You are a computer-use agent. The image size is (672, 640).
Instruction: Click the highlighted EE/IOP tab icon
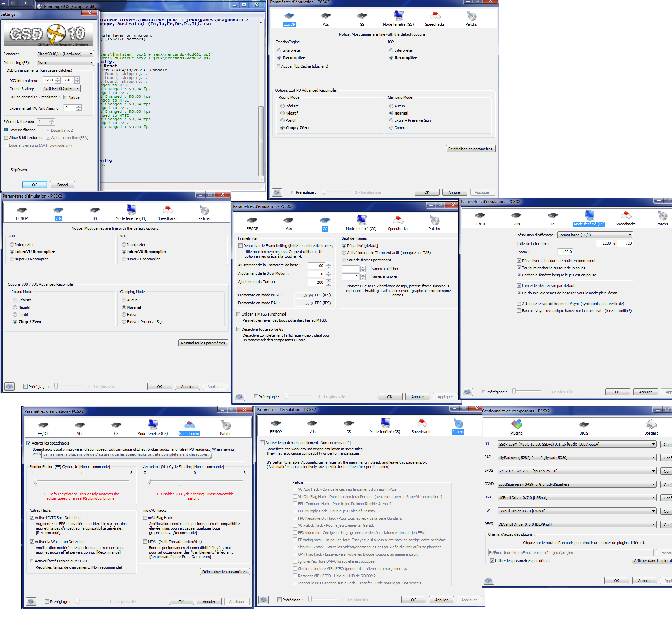pyautogui.click(x=289, y=16)
